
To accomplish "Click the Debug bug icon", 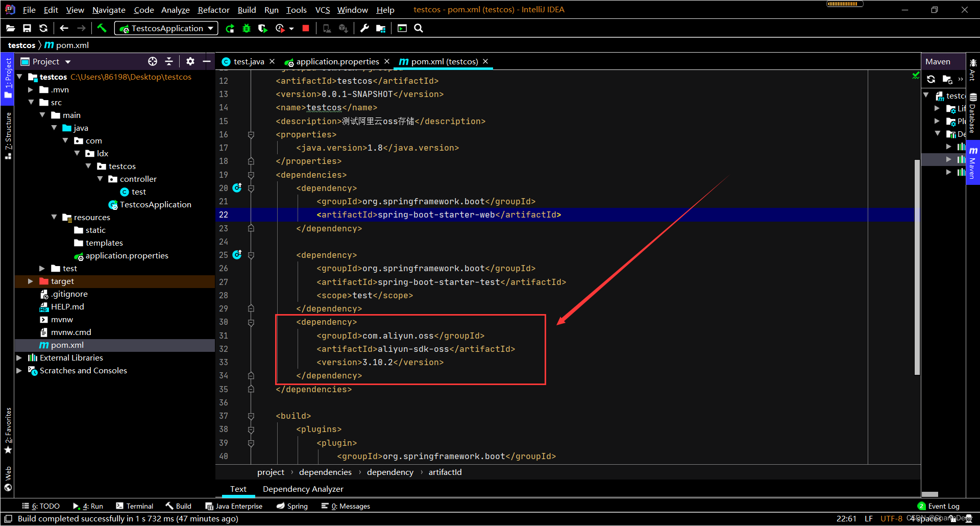I will coord(247,29).
